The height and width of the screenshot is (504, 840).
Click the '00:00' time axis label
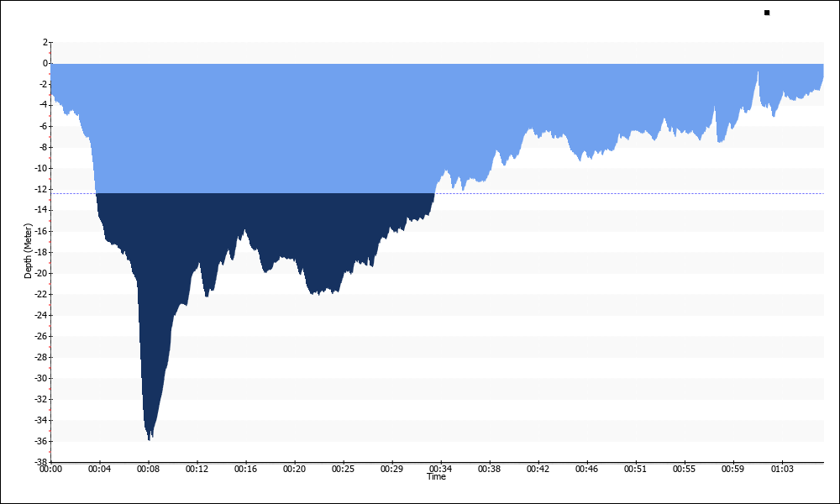pos(51,470)
